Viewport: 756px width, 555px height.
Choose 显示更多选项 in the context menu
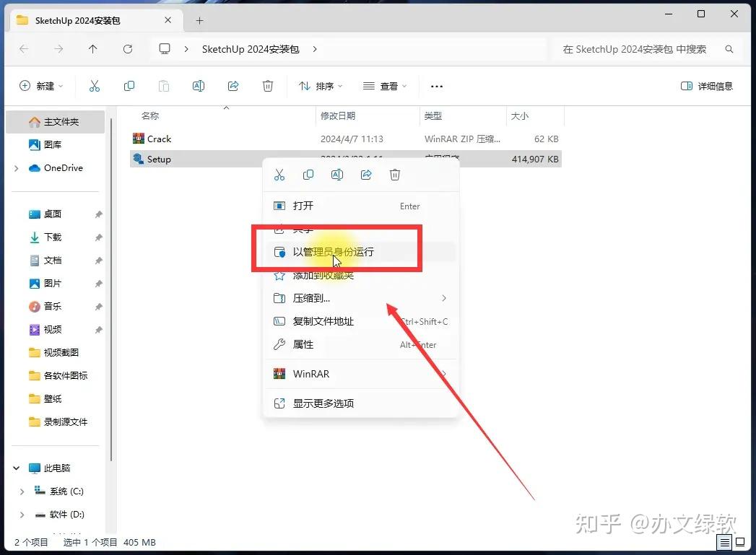tap(360, 403)
